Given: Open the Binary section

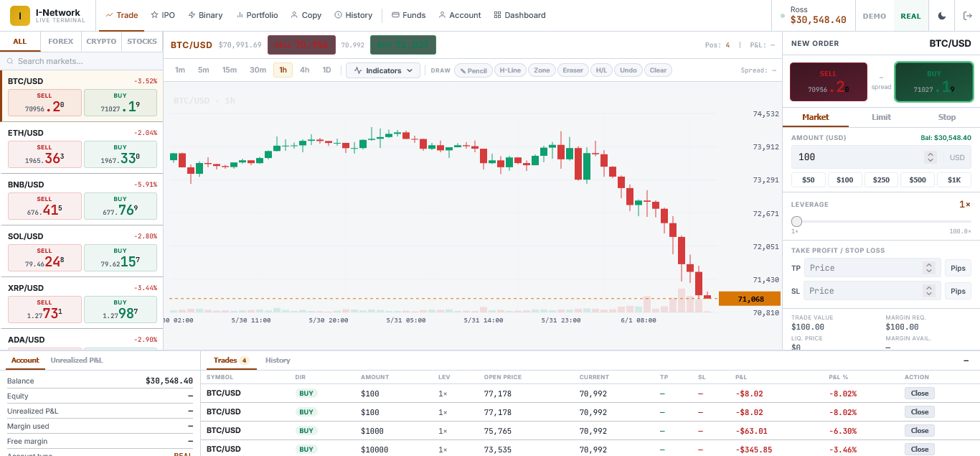Looking at the screenshot, I should pyautogui.click(x=205, y=15).
